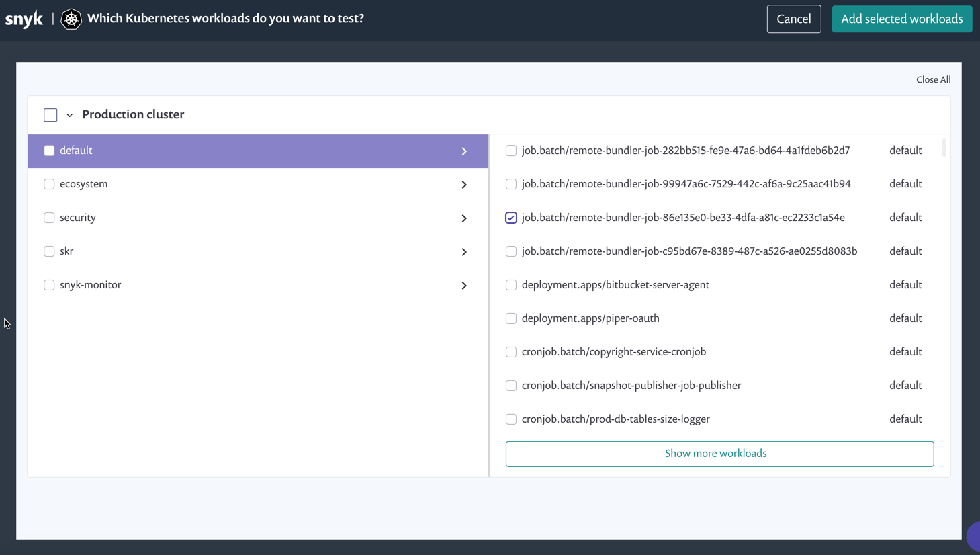The image size is (980, 555).
Task: Select snapshot-publisher-job-publisher checkbox
Action: [511, 386]
